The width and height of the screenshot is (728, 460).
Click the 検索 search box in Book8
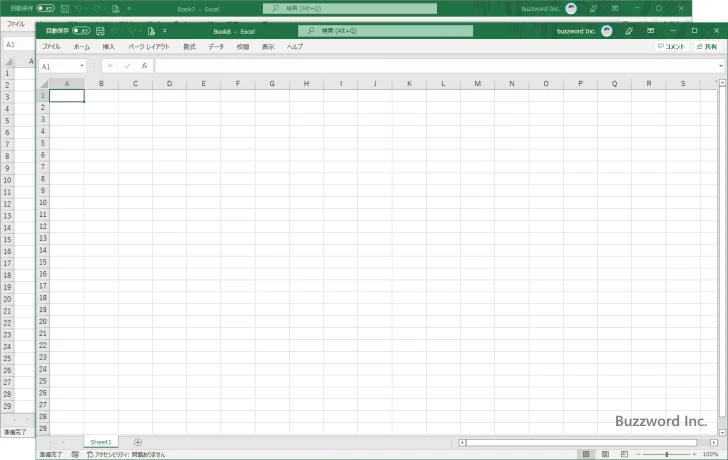point(385,31)
